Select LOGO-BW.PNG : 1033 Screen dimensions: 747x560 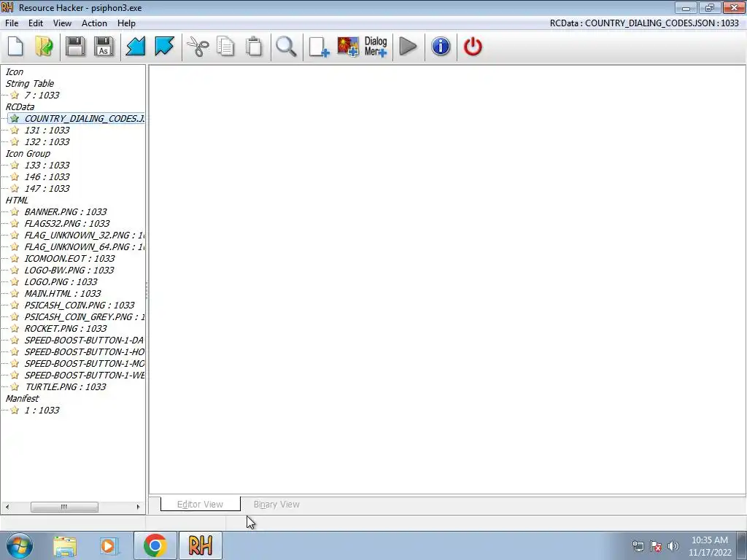click(x=69, y=270)
